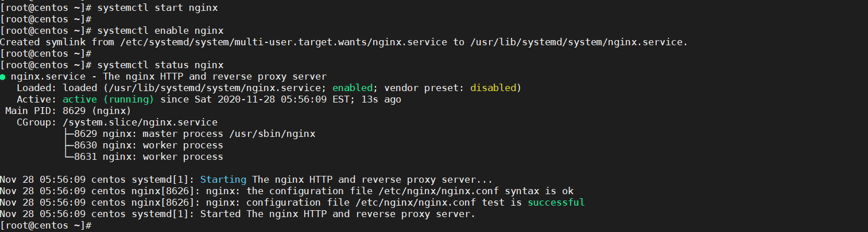Click the green 'successful' word
Screen dimensions: 868x232
coord(556,203)
